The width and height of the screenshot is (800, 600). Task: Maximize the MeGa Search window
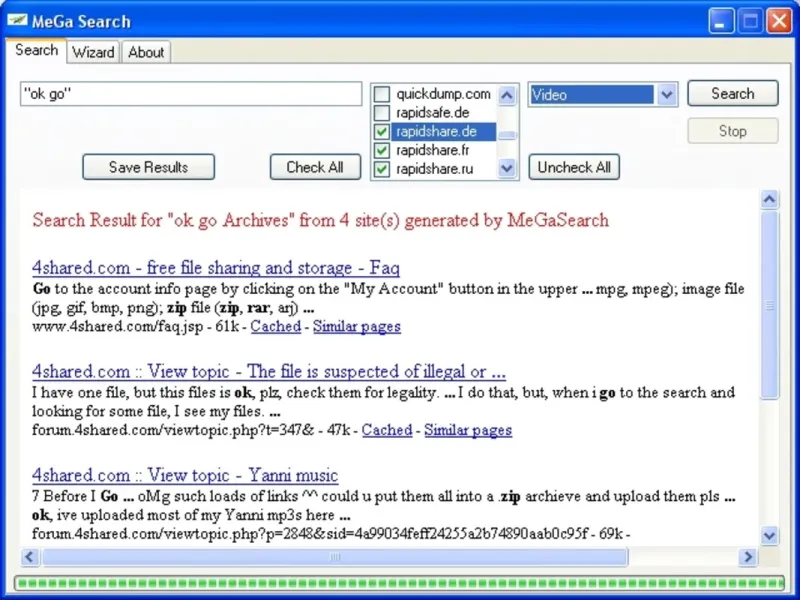click(750, 21)
